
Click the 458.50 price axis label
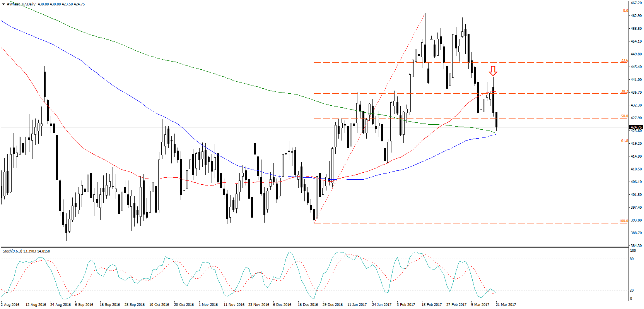pyautogui.click(x=636, y=29)
